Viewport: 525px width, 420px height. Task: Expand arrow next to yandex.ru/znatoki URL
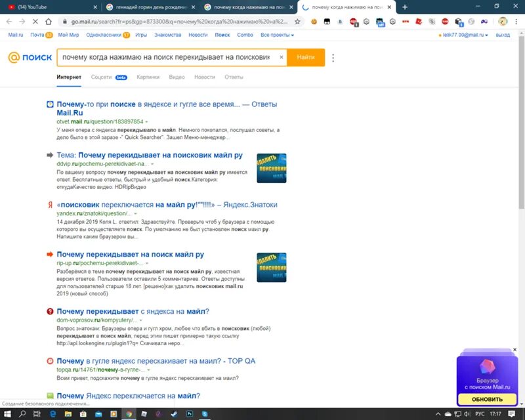[x=136, y=214]
